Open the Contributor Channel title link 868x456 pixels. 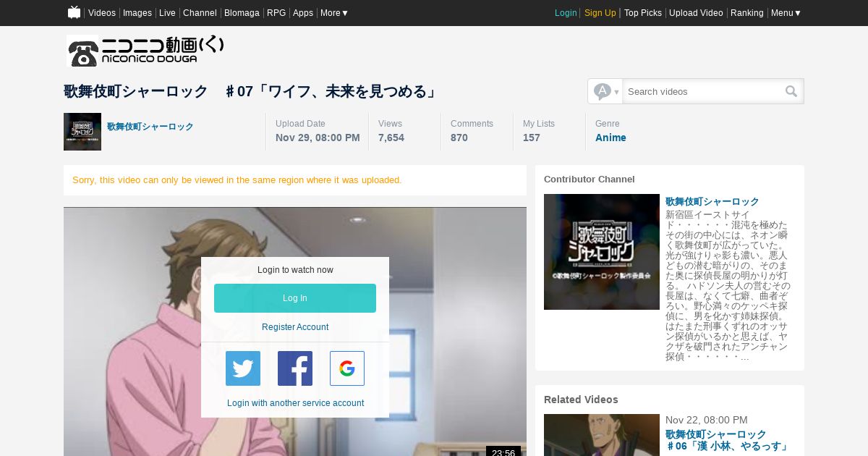[712, 202]
